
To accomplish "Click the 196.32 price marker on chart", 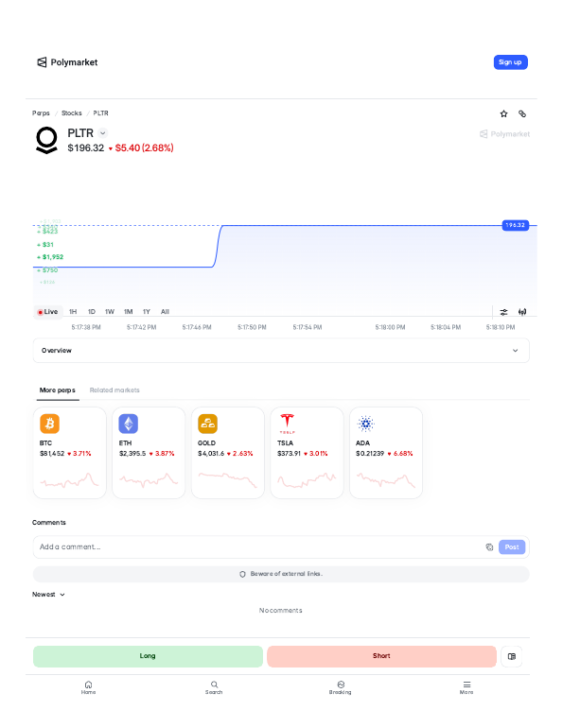I will tap(515, 225).
